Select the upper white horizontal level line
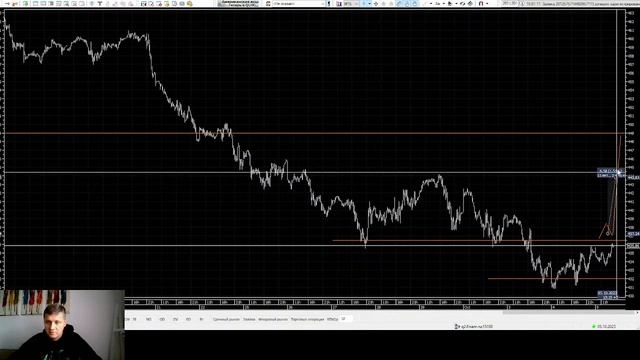 pyautogui.click(x=314, y=172)
